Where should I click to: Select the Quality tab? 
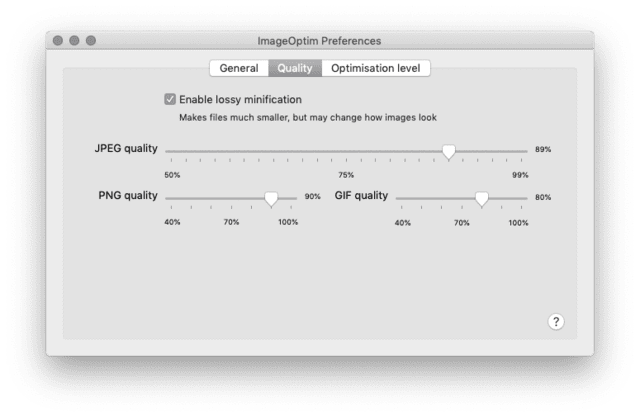pyautogui.click(x=295, y=68)
